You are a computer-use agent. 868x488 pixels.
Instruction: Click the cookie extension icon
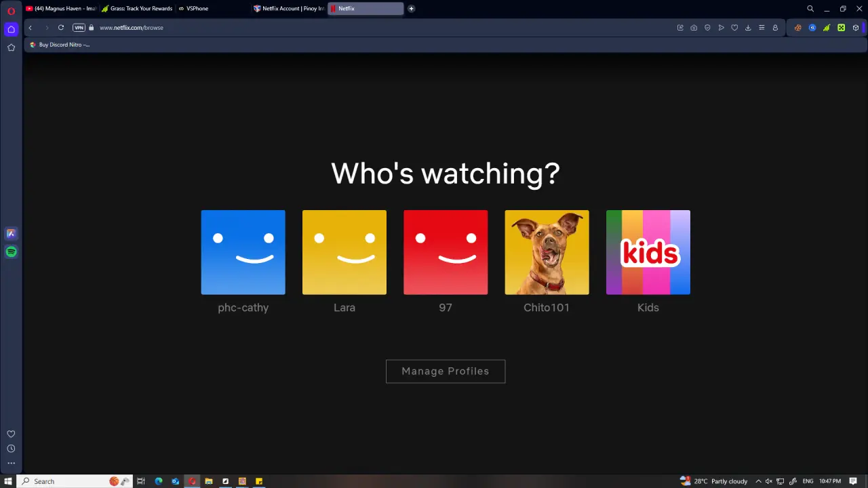(x=797, y=28)
